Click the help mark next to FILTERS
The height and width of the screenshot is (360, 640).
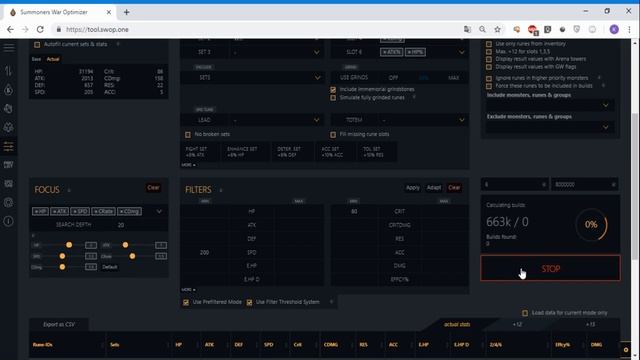[x=221, y=190]
